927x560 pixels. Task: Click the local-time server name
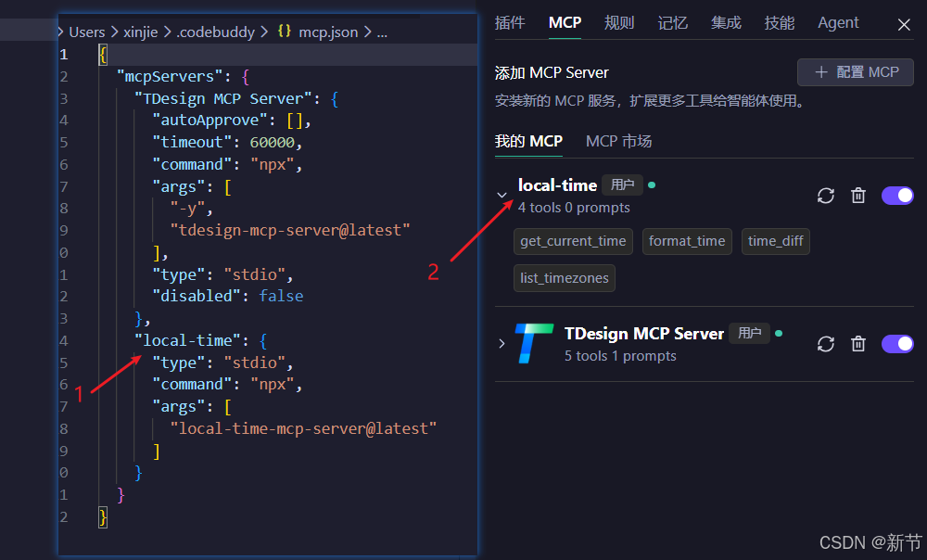(557, 185)
